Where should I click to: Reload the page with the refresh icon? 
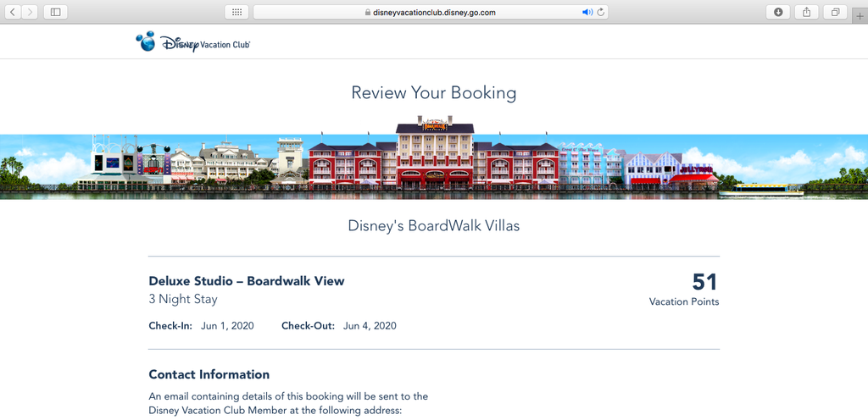coord(601,12)
